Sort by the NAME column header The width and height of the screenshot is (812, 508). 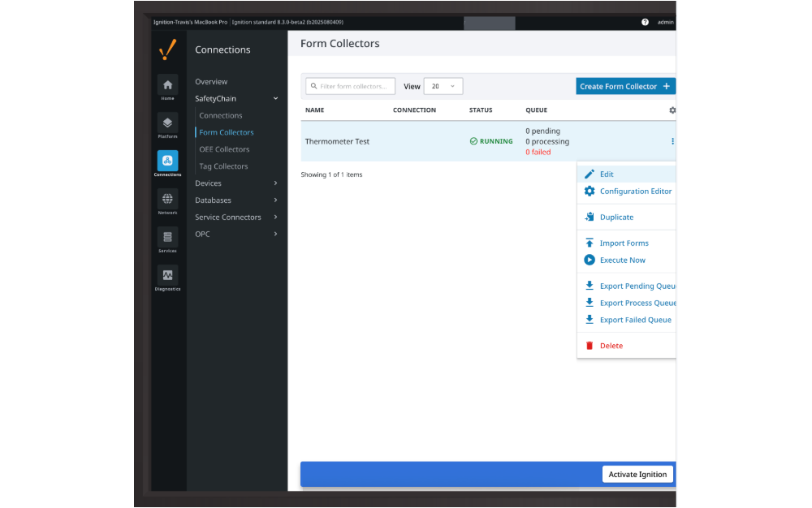pyautogui.click(x=314, y=110)
